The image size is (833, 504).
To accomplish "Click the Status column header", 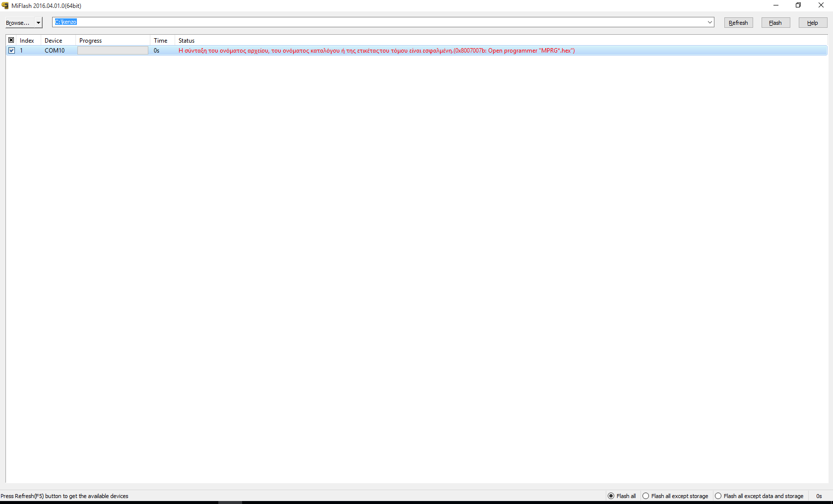I will [187, 41].
